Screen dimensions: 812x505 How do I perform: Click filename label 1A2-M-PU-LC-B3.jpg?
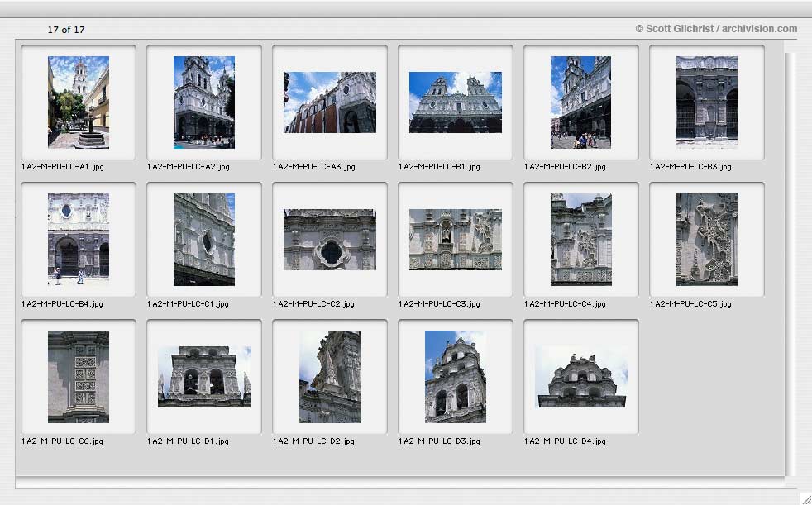pos(690,167)
